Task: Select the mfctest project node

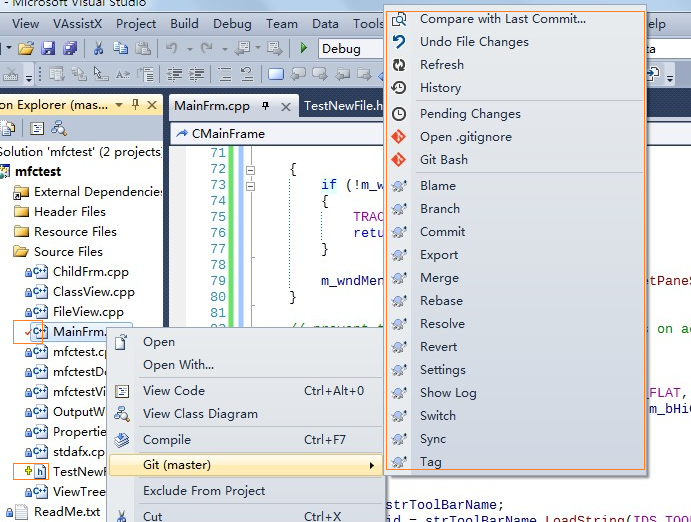Action: tap(38, 171)
